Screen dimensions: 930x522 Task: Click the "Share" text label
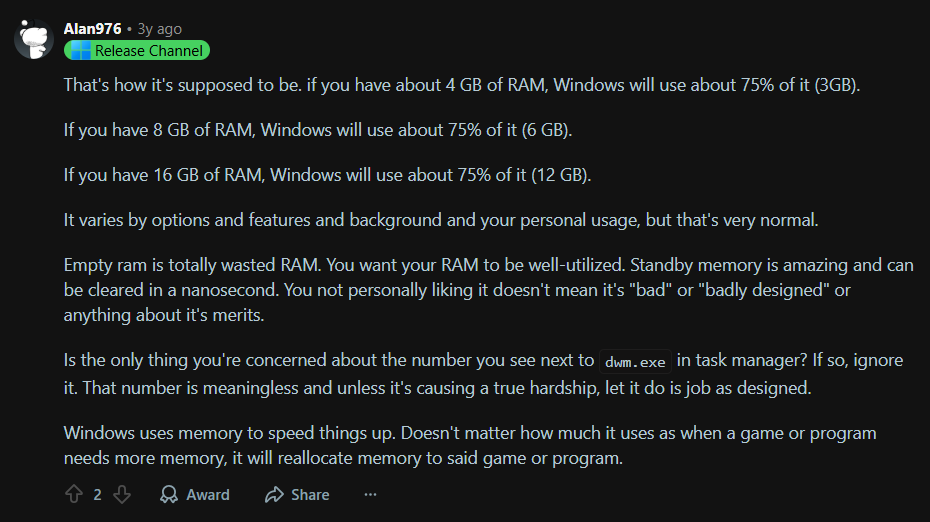(x=310, y=494)
